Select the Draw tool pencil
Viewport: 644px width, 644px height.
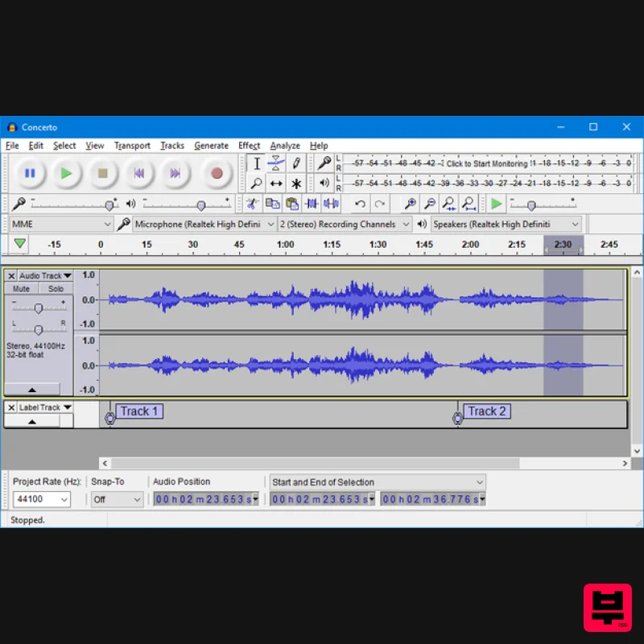coord(295,163)
